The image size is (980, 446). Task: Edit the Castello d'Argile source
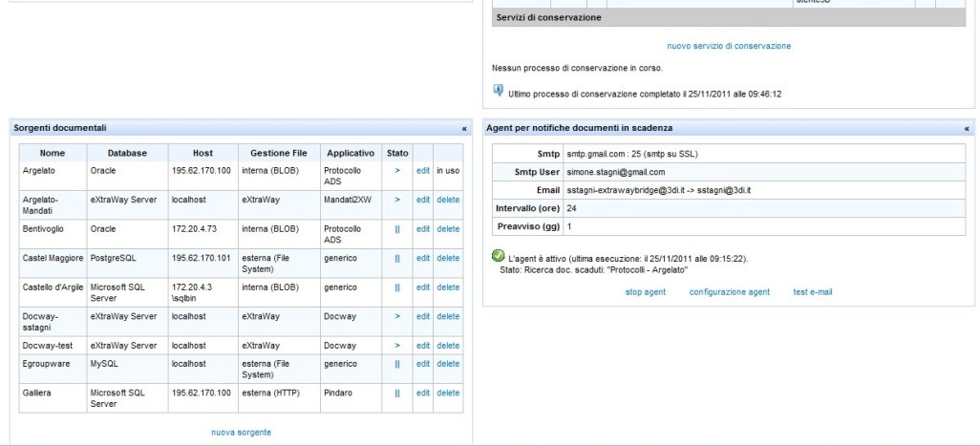[423, 287]
